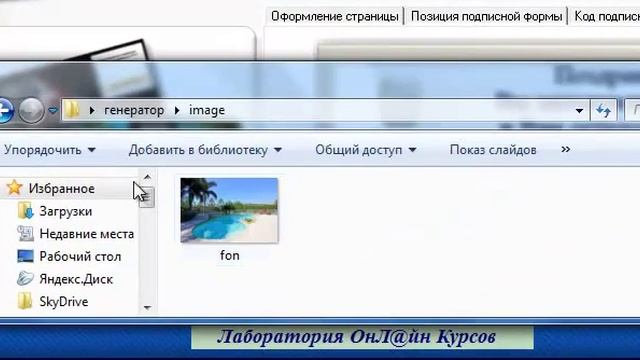The image size is (640, 360).
Task: Click the Refresh button next to address bar
Action: click(603, 111)
